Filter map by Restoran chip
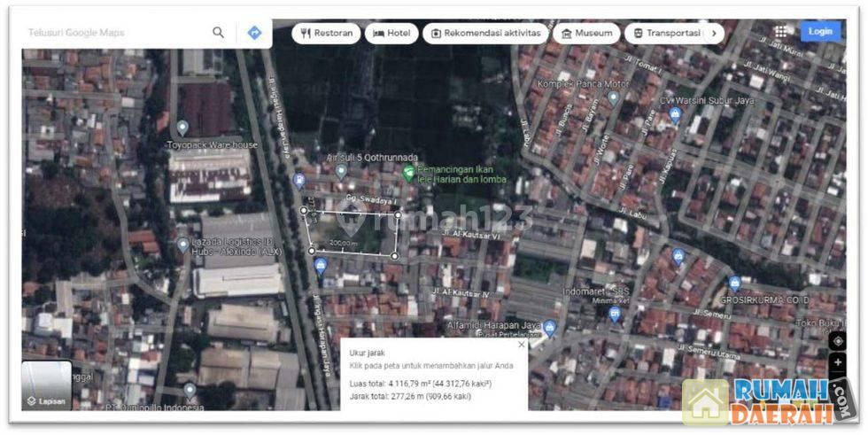The image size is (868, 435). (x=326, y=34)
